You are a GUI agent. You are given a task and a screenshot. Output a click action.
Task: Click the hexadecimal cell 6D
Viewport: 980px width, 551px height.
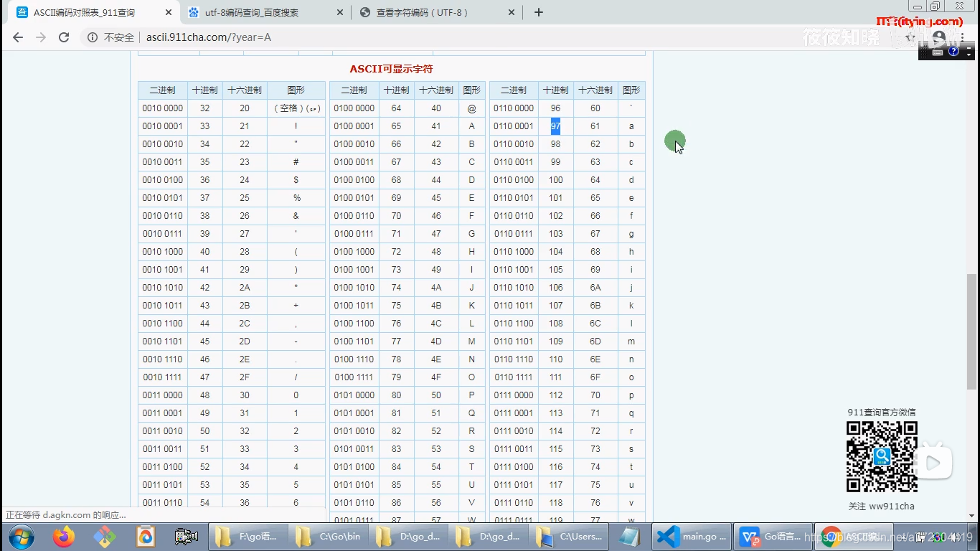tap(595, 342)
